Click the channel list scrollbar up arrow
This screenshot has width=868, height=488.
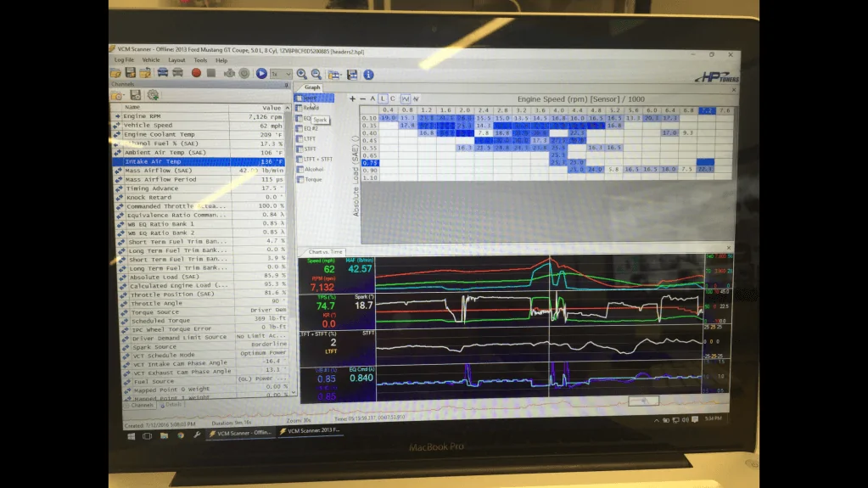tap(288, 108)
